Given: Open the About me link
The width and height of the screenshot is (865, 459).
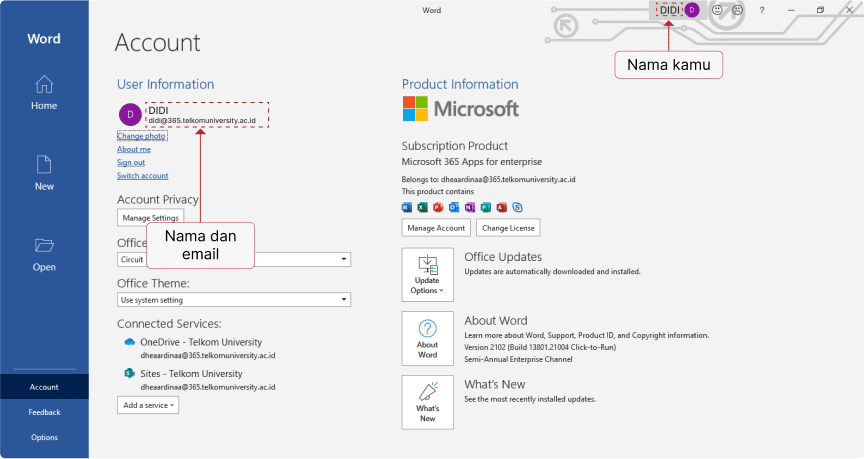Looking at the screenshot, I should click(x=134, y=149).
